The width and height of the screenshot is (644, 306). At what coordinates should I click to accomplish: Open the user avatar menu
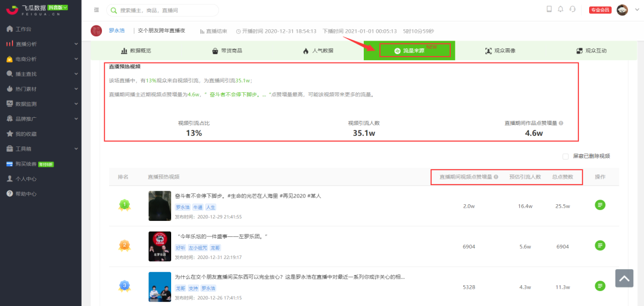click(x=622, y=10)
